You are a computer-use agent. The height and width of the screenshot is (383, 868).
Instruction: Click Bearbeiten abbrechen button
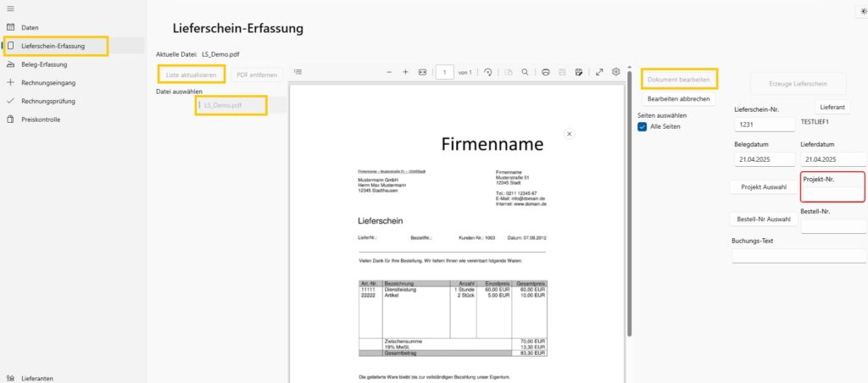pyautogui.click(x=679, y=98)
